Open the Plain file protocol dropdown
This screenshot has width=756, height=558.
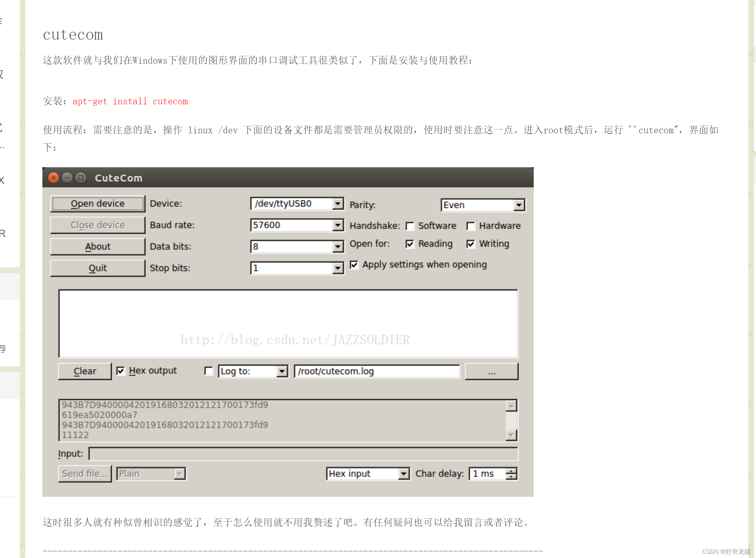click(180, 474)
